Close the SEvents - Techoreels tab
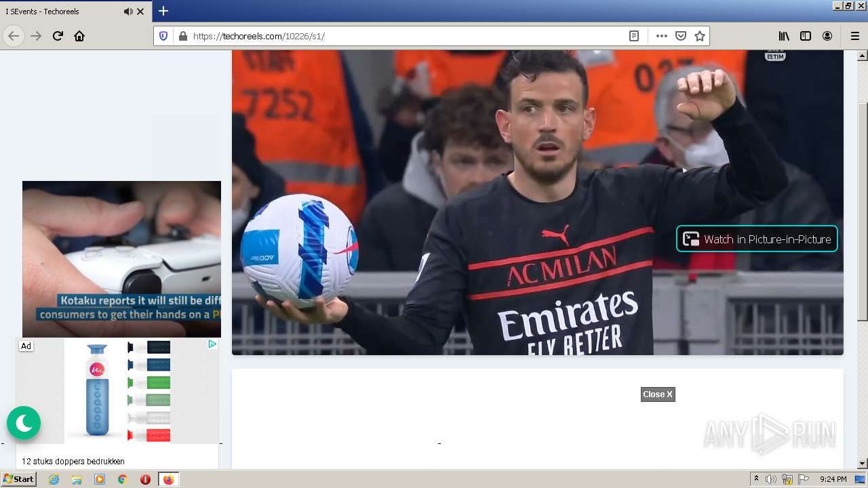 tap(140, 12)
